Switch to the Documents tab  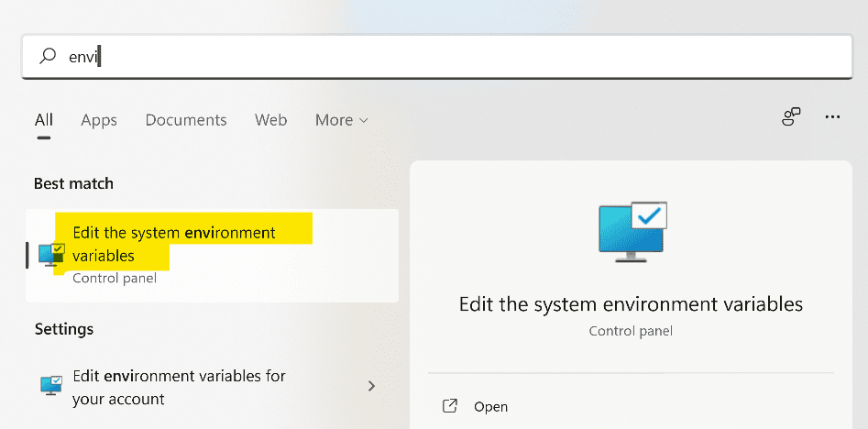click(x=186, y=120)
